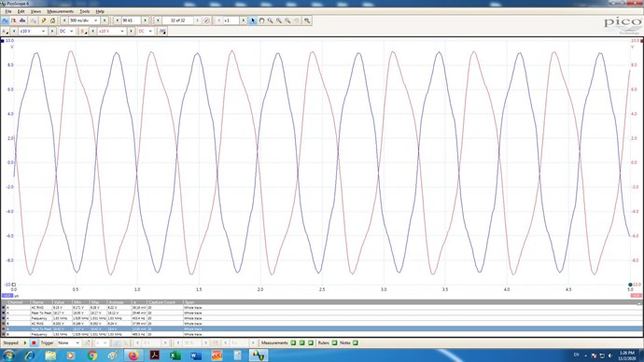Open the Tools menu
The image size is (644, 362).
click(84, 11)
